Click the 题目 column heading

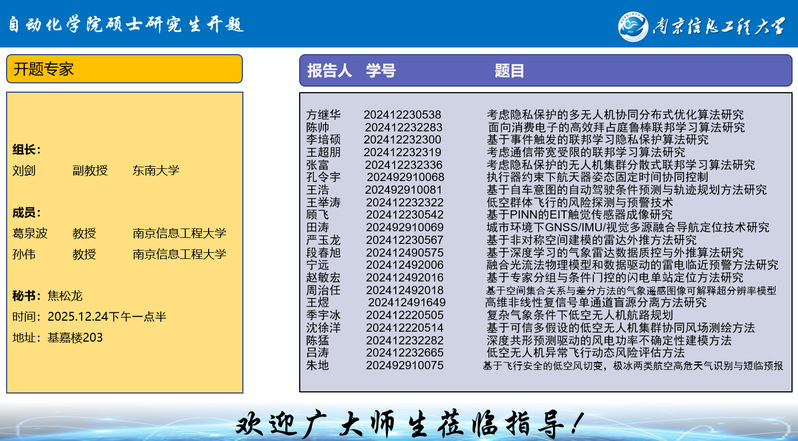(x=509, y=71)
